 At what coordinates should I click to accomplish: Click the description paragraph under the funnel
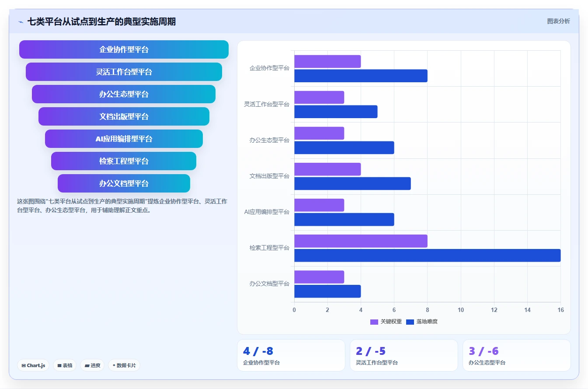pyautogui.click(x=122, y=206)
